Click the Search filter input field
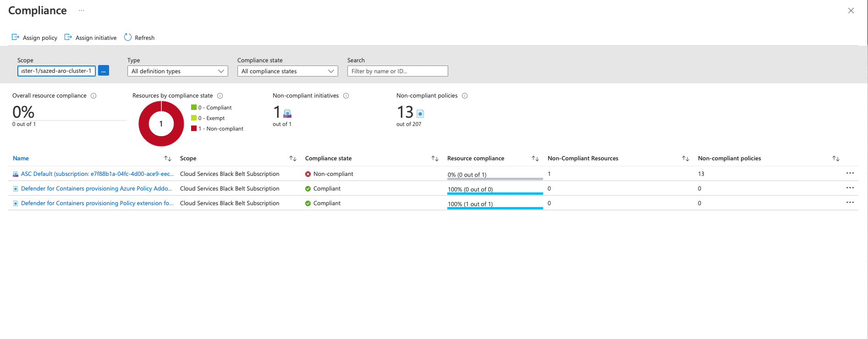Screen dimensions: 868x339 click(x=397, y=71)
